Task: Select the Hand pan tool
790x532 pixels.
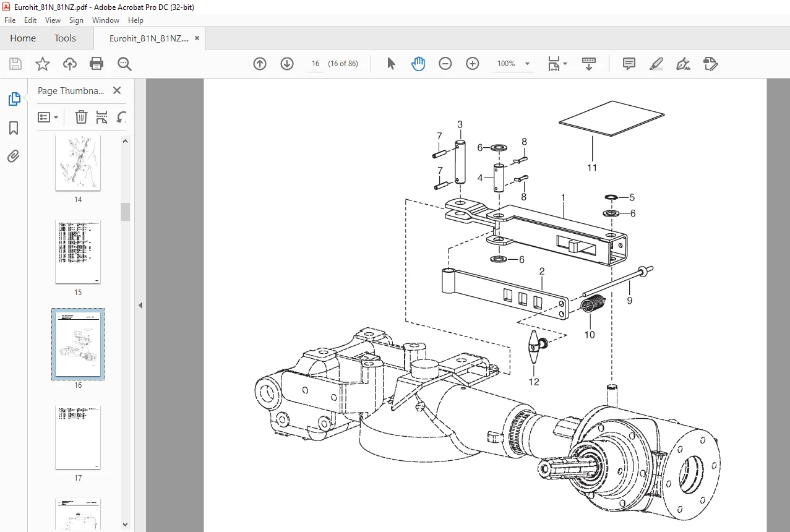Action: pos(418,64)
